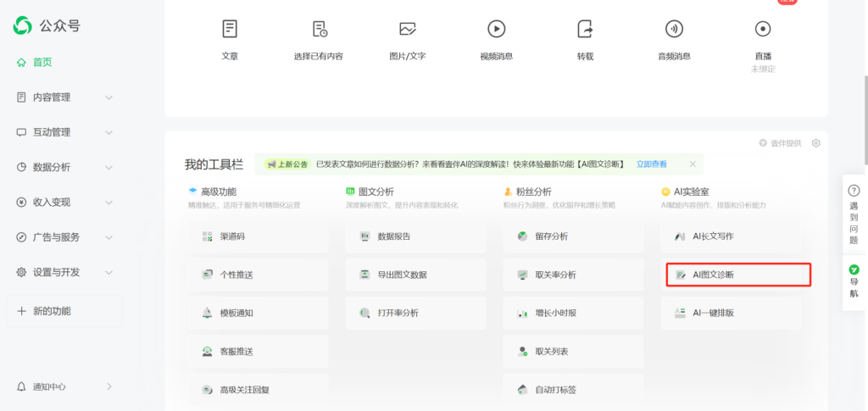Expand the 互动管理 menu chevron
The image size is (868, 411).
tap(109, 133)
